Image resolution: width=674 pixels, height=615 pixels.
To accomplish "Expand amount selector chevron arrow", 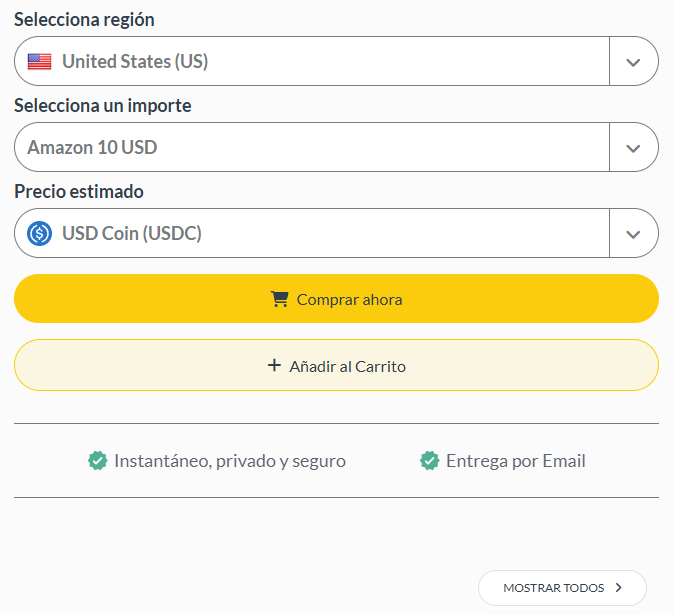I will pos(633,148).
